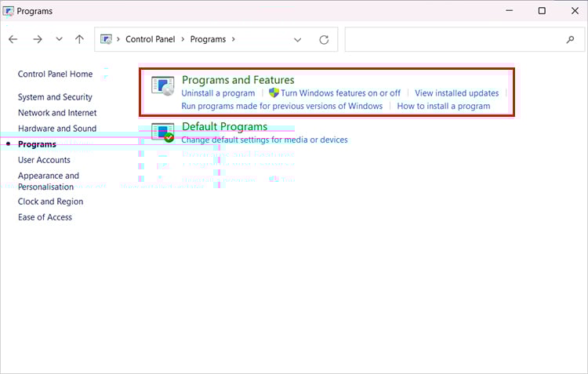Open Ease of Access category
The image size is (588, 374).
click(45, 217)
